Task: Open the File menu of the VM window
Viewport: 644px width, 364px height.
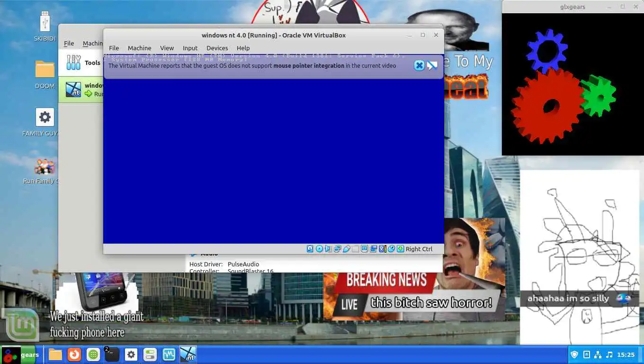Action: coord(114,48)
